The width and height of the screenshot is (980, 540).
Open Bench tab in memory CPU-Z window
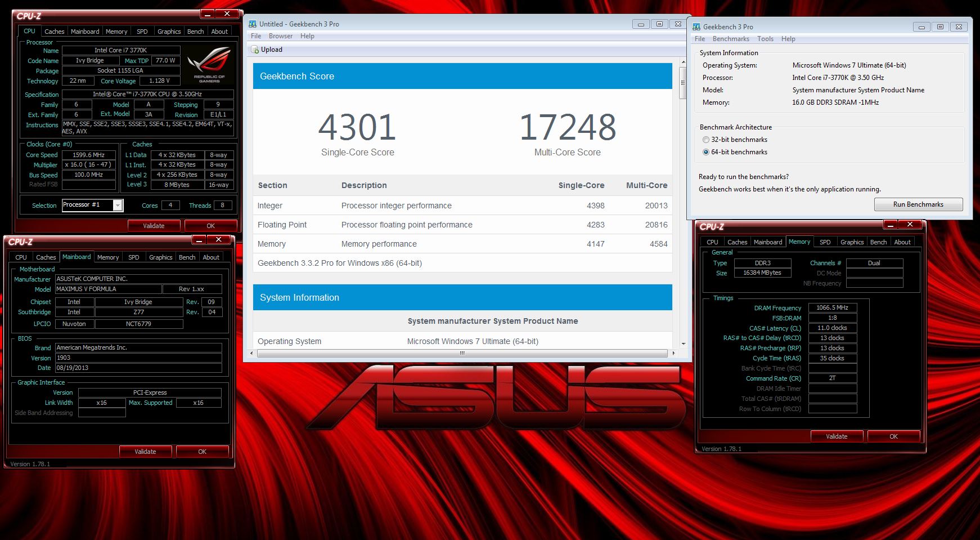point(879,242)
